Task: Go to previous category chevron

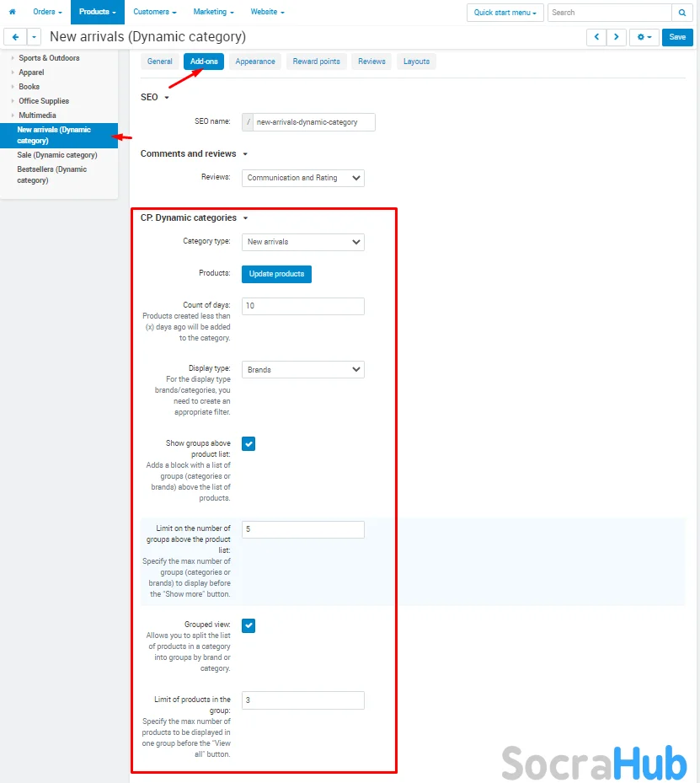Action: [x=596, y=37]
